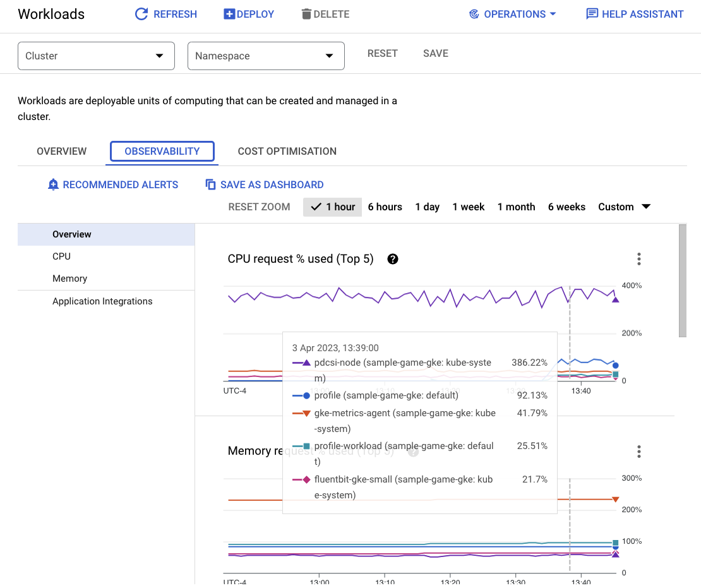The image size is (701, 588).
Task: Click the Refresh icon in the toolbar
Action: [x=142, y=14]
